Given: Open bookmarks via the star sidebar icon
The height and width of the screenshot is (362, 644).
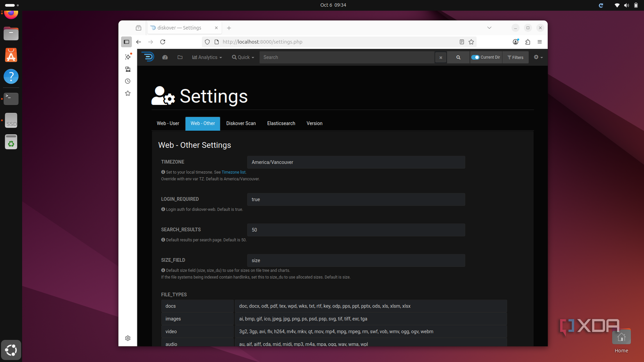Looking at the screenshot, I should pyautogui.click(x=128, y=93).
